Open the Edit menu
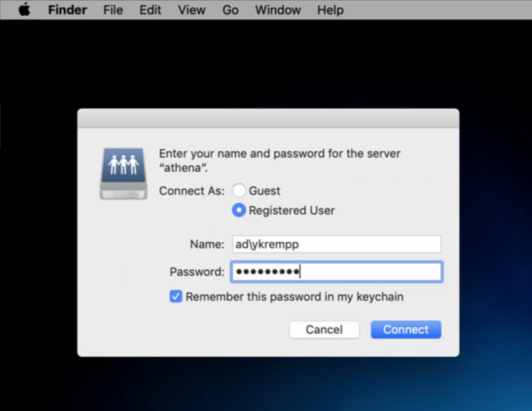Viewport: 532px width, 411px height. pyautogui.click(x=150, y=10)
